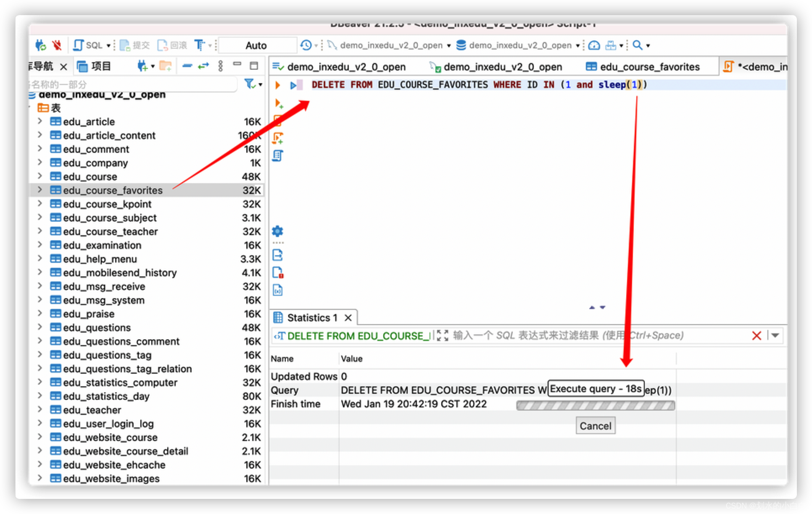Expand the edu_course_kpoint table node
The width and height of the screenshot is (812, 514).
pyautogui.click(x=40, y=203)
